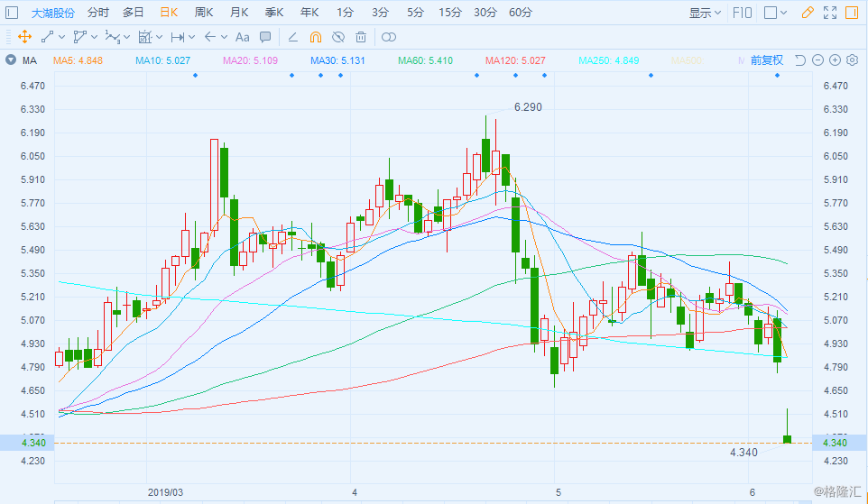The height and width of the screenshot is (504, 868).
Task: Insert a speech bubble comment note
Action: pos(265,37)
